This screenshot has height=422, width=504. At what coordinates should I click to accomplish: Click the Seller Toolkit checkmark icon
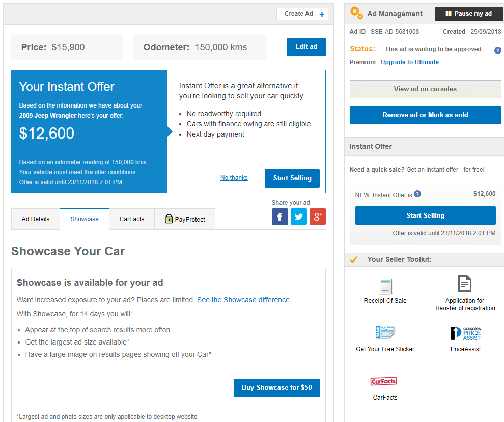354,260
